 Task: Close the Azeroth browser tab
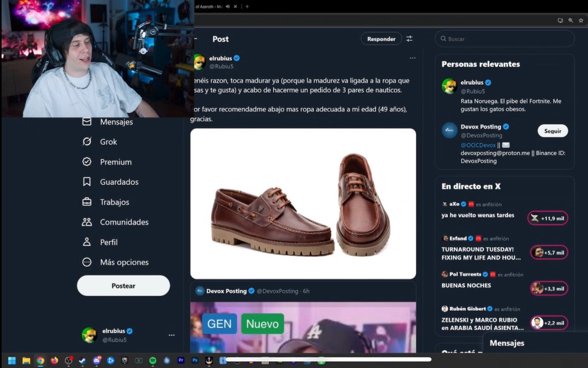point(236,6)
